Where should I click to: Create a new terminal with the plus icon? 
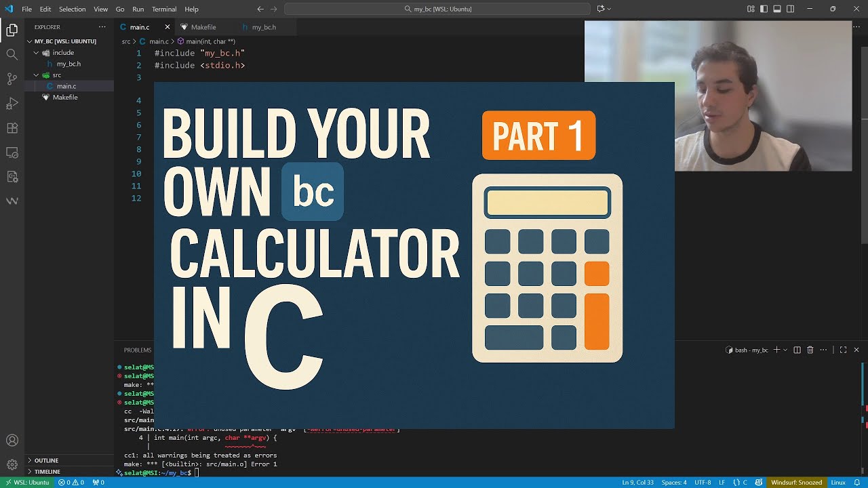[776, 350]
